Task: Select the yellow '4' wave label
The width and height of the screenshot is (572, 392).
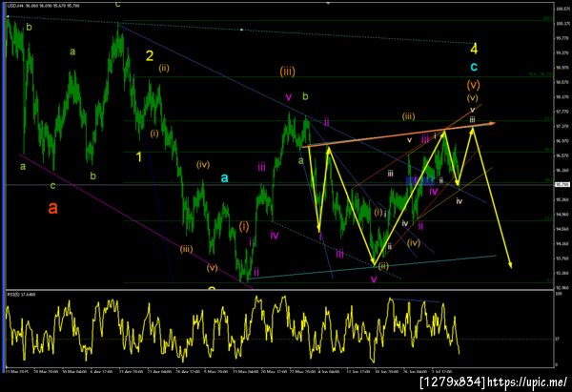Action: pyautogui.click(x=474, y=49)
